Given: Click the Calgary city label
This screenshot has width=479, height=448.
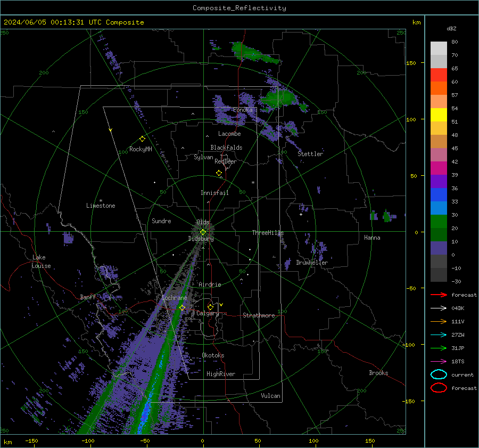Looking at the screenshot, I should pyautogui.click(x=208, y=313).
